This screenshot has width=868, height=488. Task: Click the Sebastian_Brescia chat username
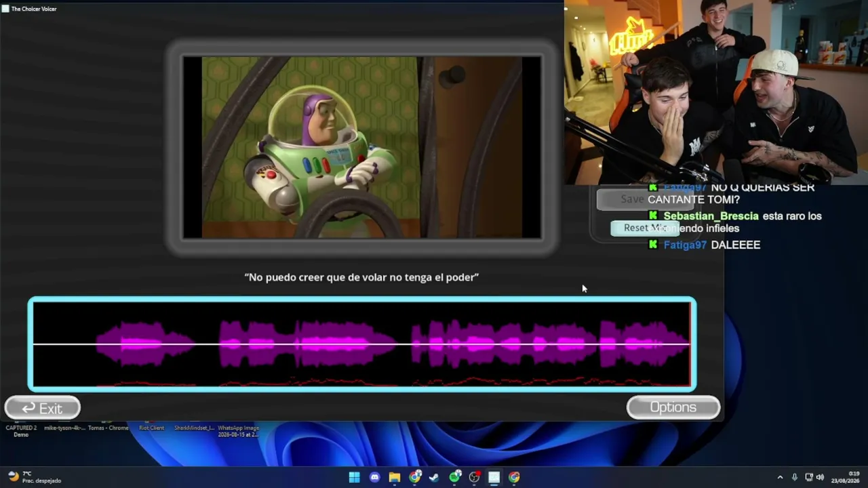pyautogui.click(x=711, y=216)
